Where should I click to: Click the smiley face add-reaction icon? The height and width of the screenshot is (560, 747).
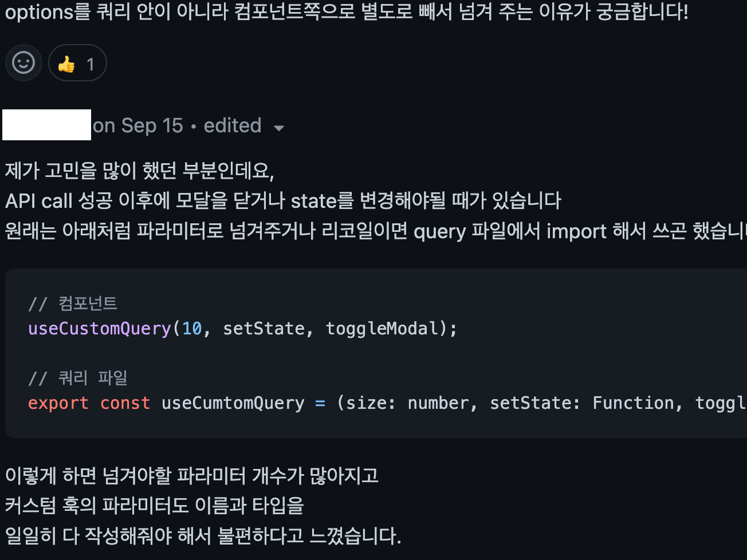pos(23,62)
